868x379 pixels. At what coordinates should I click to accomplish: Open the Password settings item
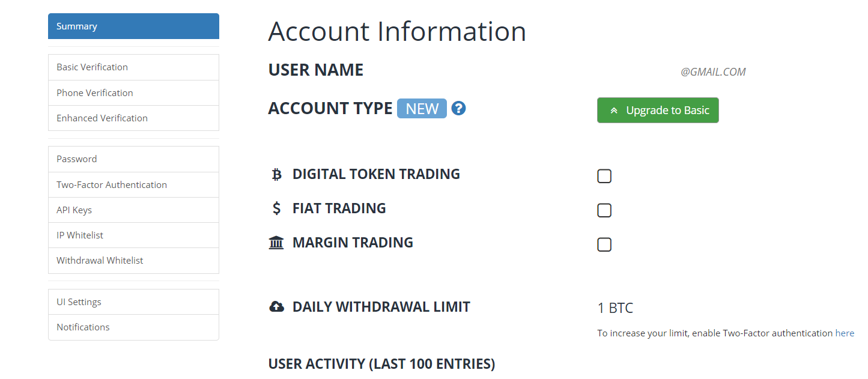click(133, 159)
